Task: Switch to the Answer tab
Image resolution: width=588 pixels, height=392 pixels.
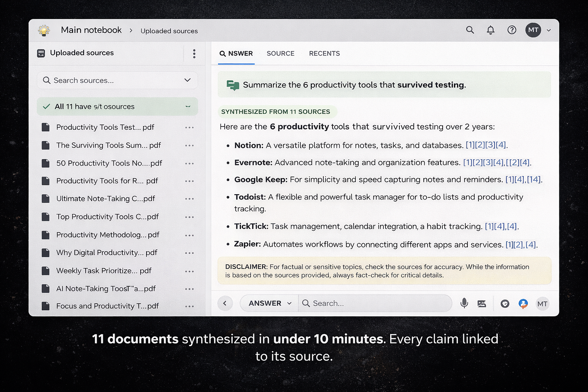Action: tap(236, 54)
